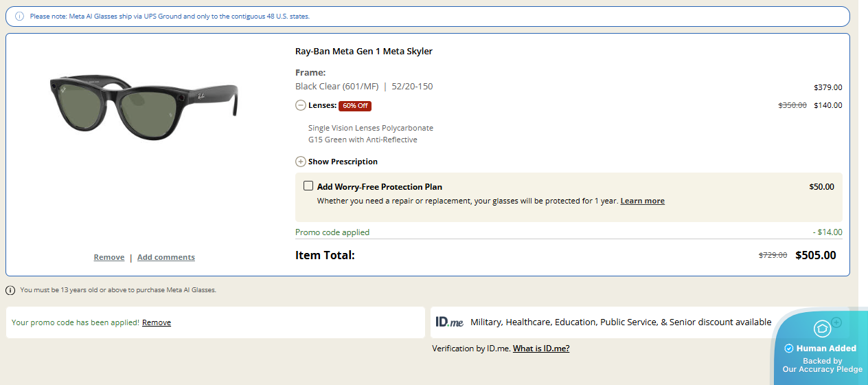
Task: Click the Ray-Ban Meta Skyler product title
Action: click(364, 52)
